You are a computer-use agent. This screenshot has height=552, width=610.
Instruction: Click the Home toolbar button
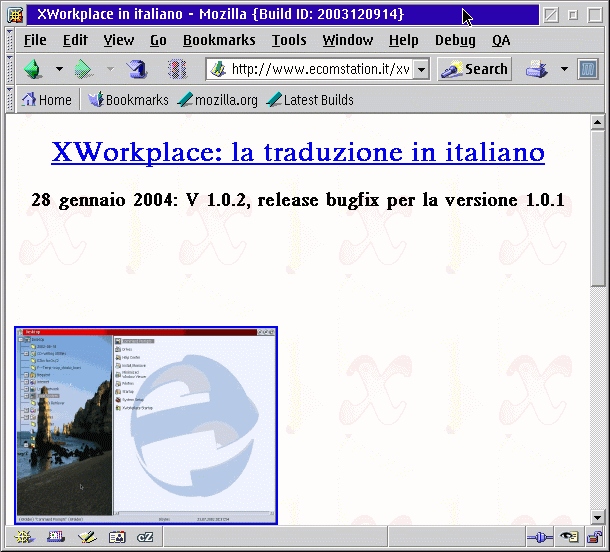[x=46, y=100]
